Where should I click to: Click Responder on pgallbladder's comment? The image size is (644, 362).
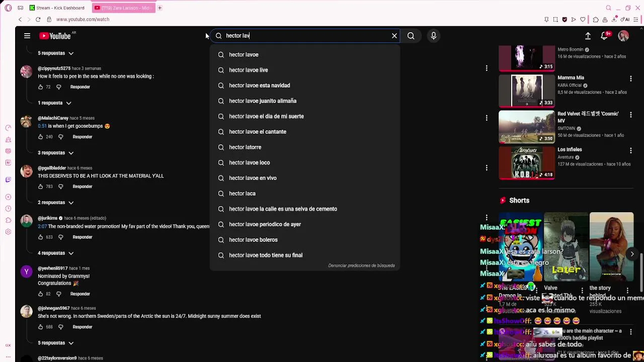83,187
